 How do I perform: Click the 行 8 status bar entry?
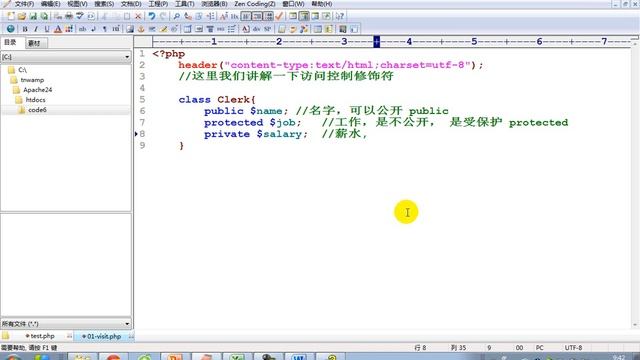420,348
